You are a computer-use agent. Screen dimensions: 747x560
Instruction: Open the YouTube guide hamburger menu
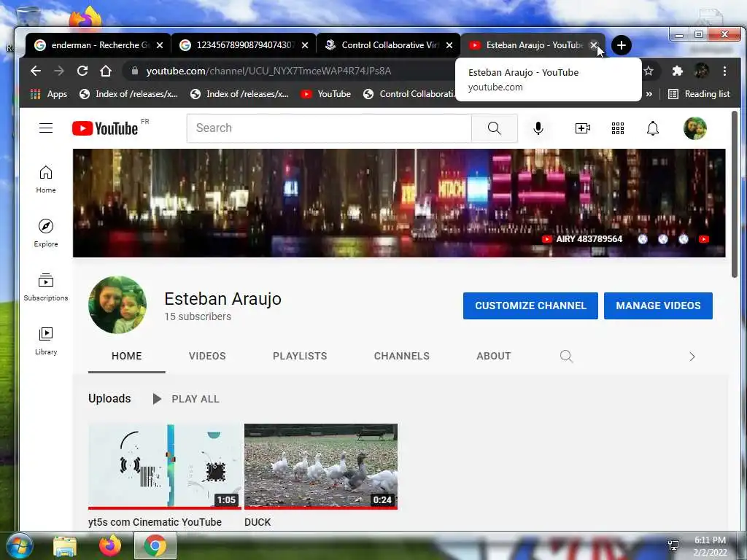pyautogui.click(x=46, y=128)
